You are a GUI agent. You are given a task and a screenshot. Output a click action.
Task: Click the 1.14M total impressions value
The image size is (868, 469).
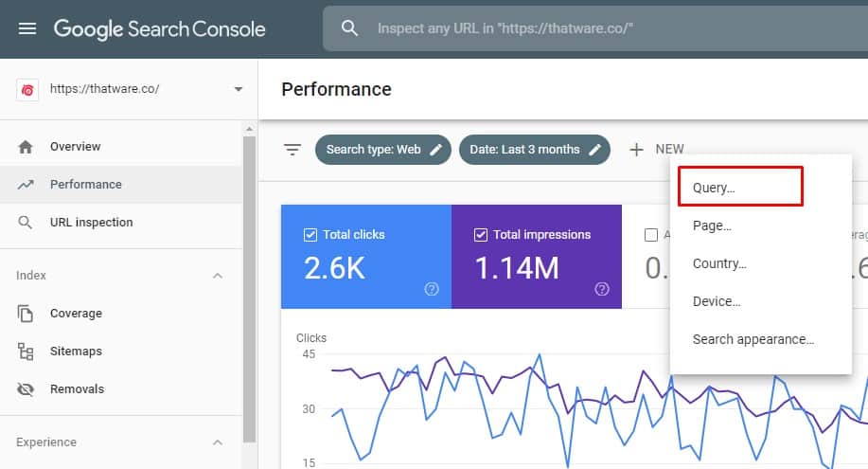click(517, 268)
